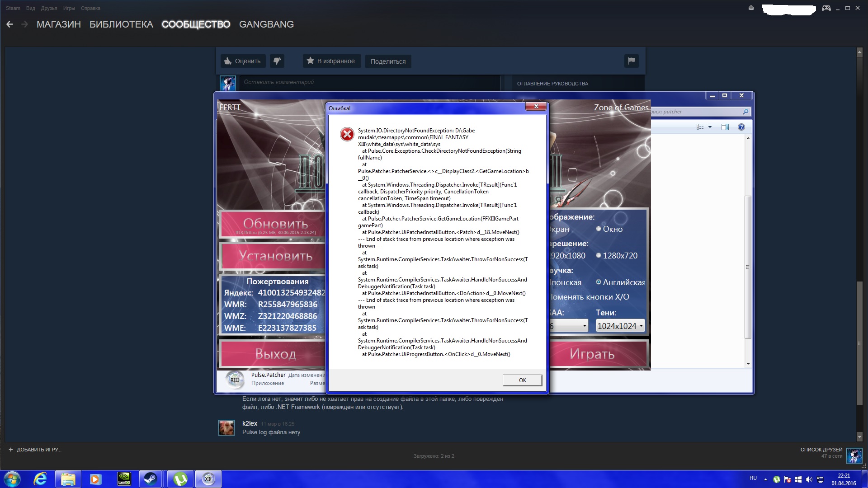Open uTorrent from the taskbar
Image resolution: width=868 pixels, height=488 pixels.
click(x=180, y=479)
